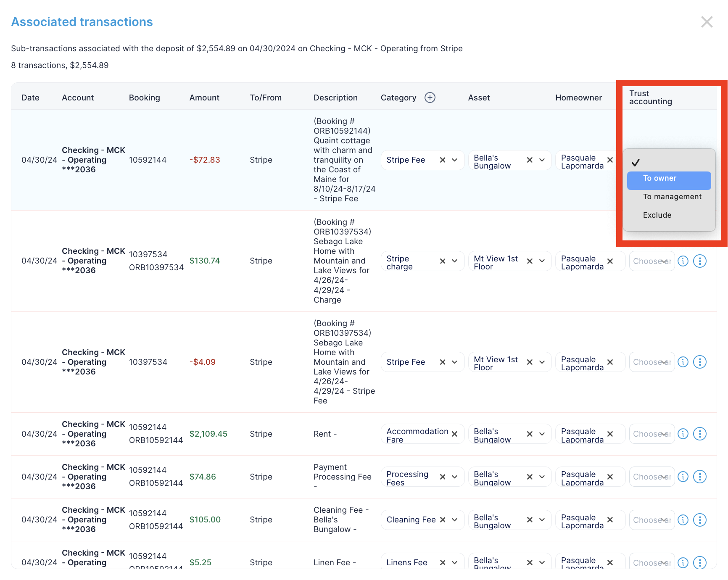Open more options for $105.00 transaction
The height and width of the screenshot is (580, 728).
(x=700, y=520)
